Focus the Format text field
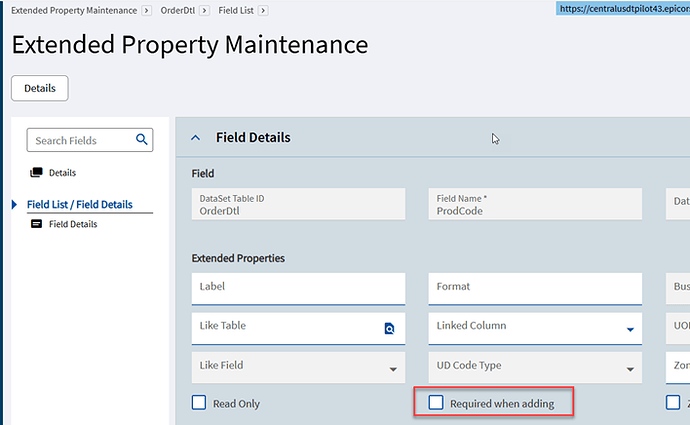 tap(535, 287)
